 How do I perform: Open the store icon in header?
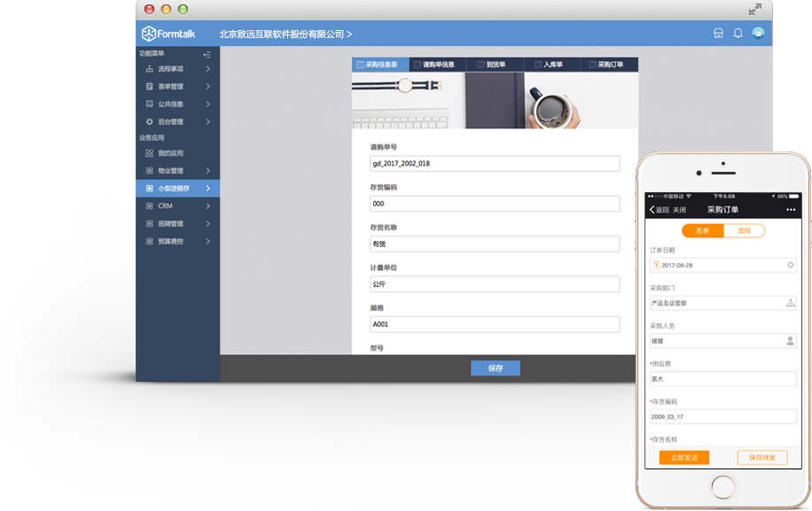(x=718, y=33)
